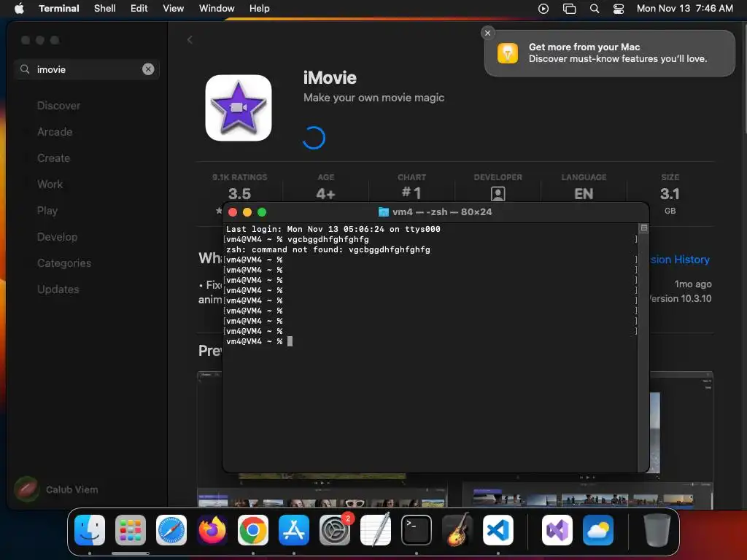Click the developer person icon
747x560 pixels.
[x=498, y=194]
